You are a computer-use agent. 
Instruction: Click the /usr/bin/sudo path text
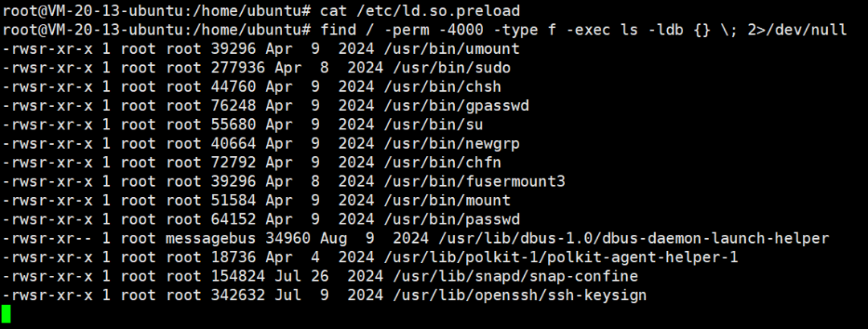452,68
